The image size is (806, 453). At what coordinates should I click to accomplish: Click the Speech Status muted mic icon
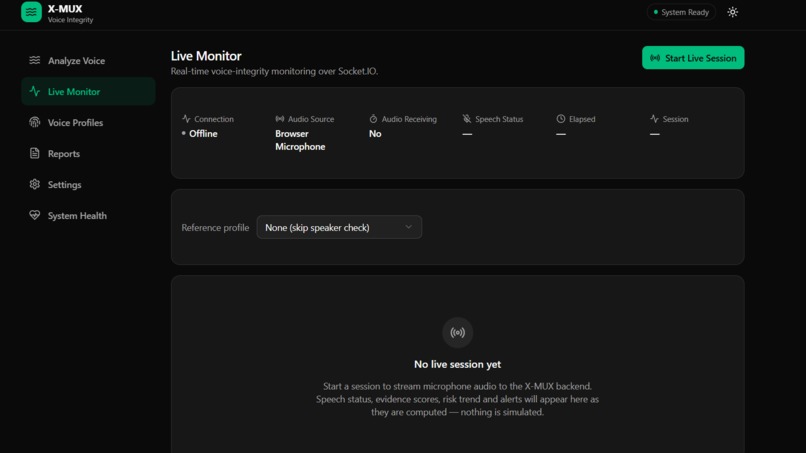click(x=467, y=119)
